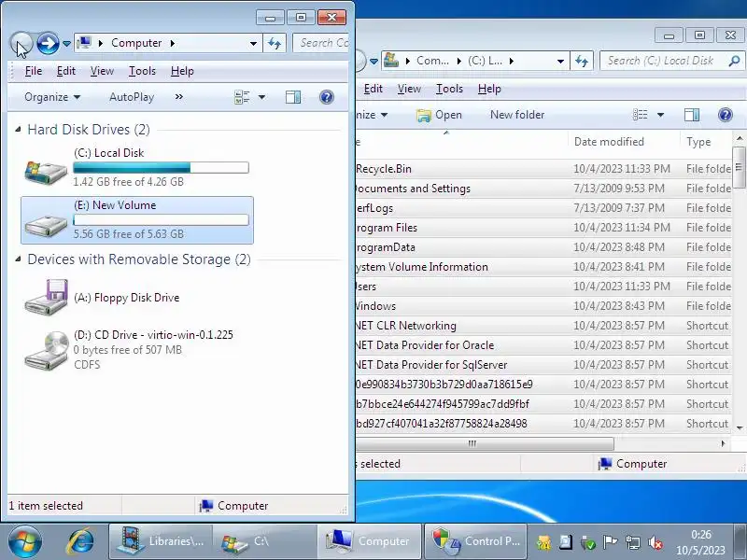Image resolution: width=747 pixels, height=560 pixels.
Task: Click the horizontal scrollbar in C: window
Action: point(485,444)
